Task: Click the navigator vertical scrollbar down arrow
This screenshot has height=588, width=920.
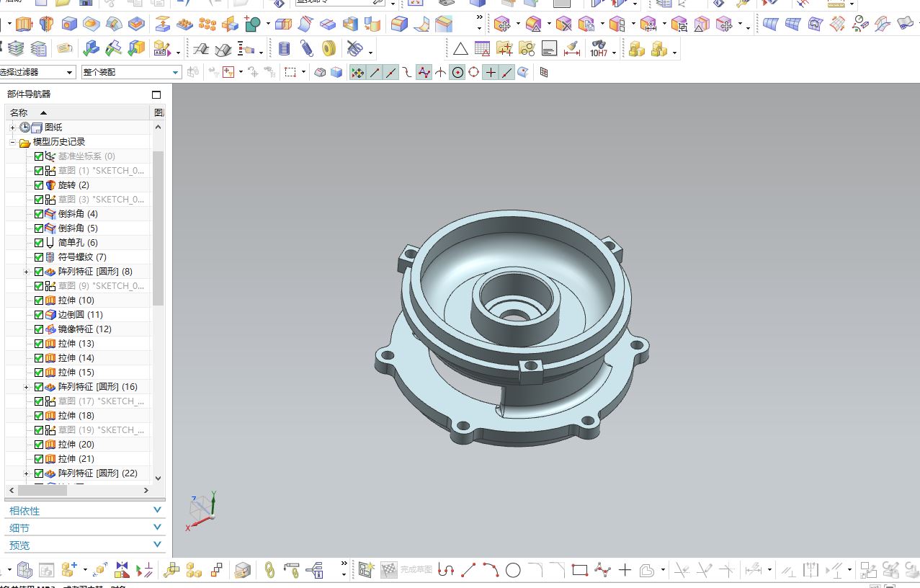Action: click(158, 478)
